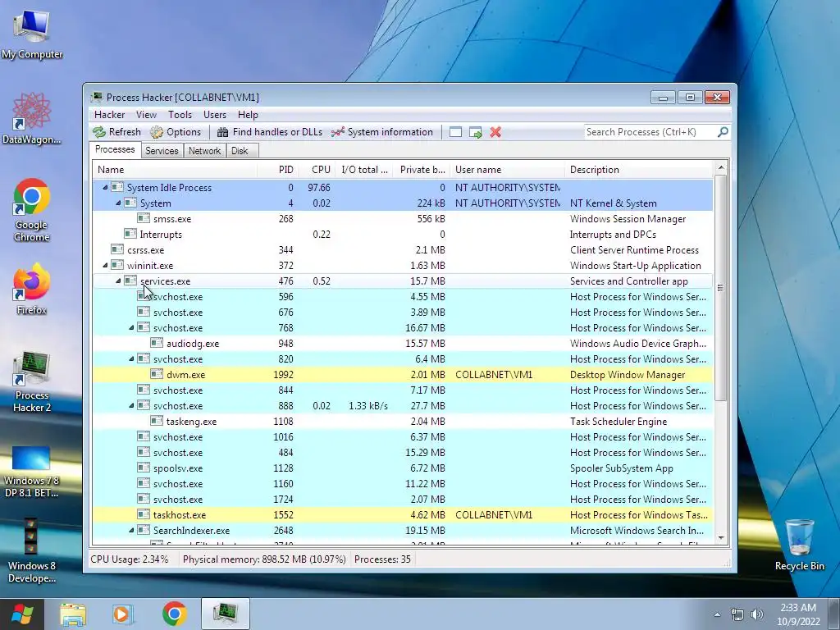Click the svchost.exe PID 596 icon
This screenshot has height=630, width=840.
pyautogui.click(x=143, y=295)
